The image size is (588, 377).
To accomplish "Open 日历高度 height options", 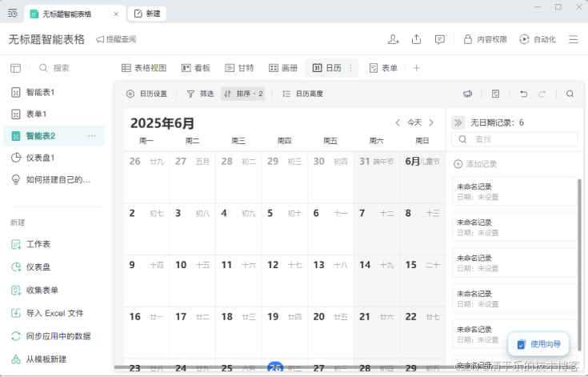I will tap(302, 94).
